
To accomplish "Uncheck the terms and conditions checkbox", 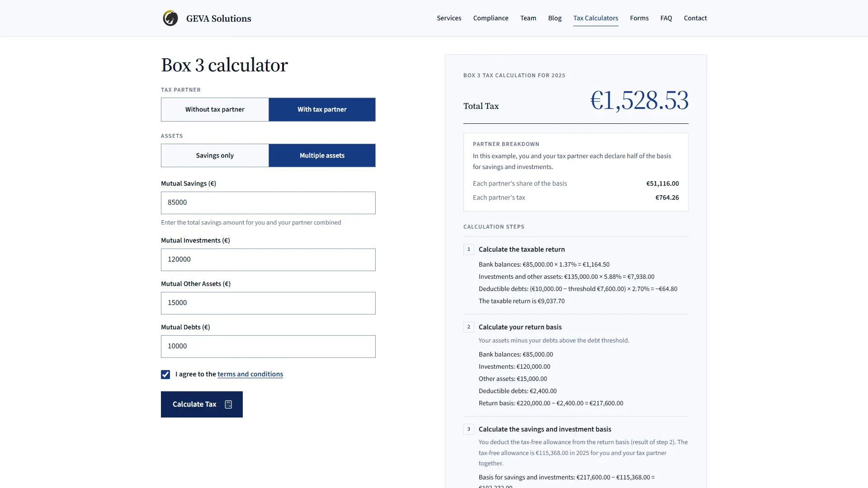I will pyautogui.click(x=165, y=375).
